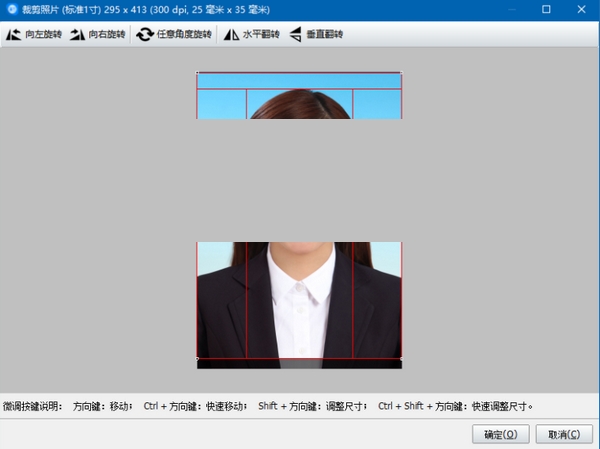The height and width of the screenshot is (449, 600).
Task: Click the crop frame top-right corner handle
Action: 401,73
